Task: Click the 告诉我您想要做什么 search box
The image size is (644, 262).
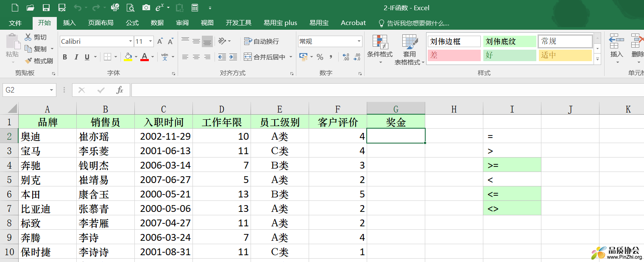Action: coord(414,23)
